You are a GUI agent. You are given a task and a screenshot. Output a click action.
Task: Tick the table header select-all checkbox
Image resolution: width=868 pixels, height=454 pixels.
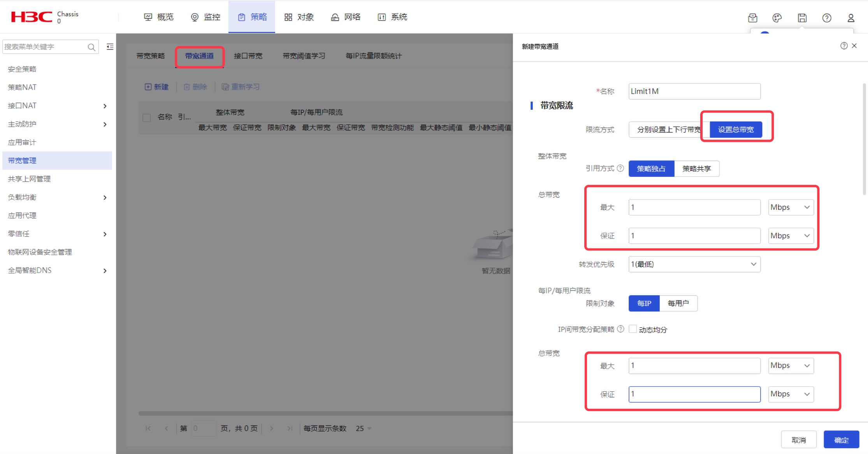tap(147, 118)
